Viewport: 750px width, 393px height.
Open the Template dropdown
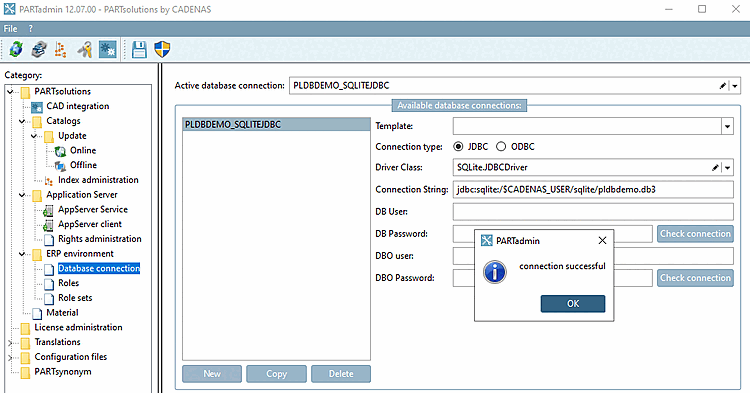[727, 127]
